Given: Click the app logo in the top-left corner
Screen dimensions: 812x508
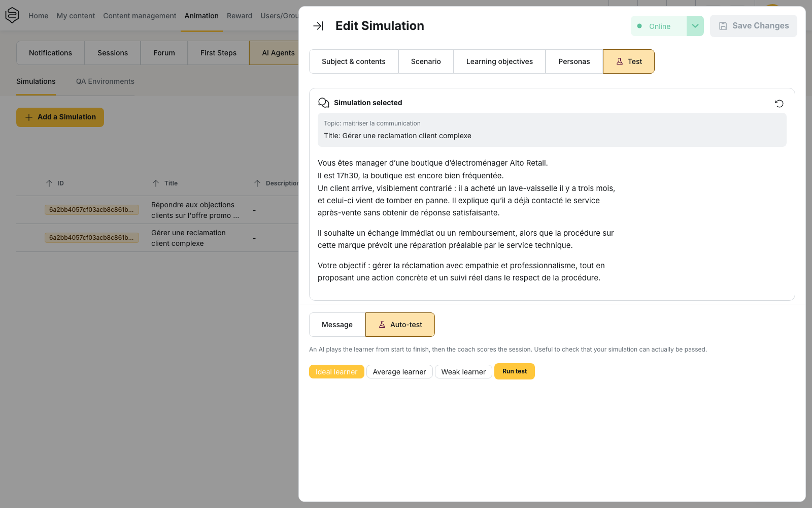Looking at the screenshot, I should (12, 15).
